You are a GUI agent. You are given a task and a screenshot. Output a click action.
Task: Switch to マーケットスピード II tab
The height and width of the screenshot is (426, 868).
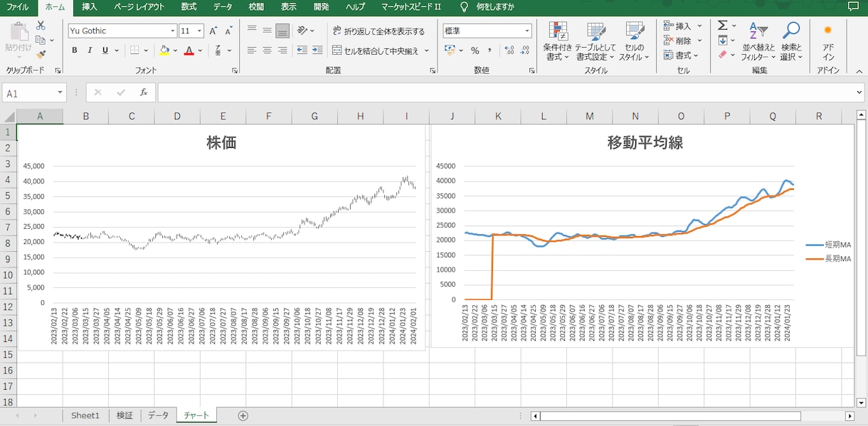tap(411, 7)
